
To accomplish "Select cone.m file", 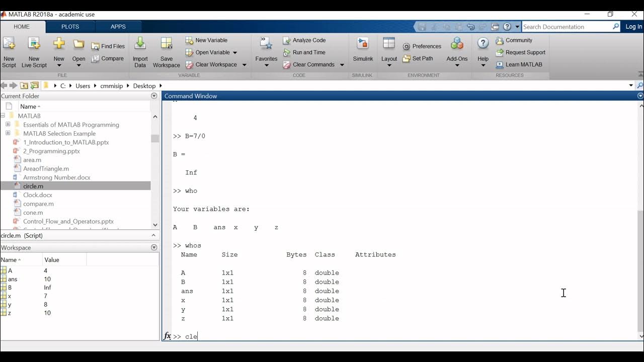I will click(33, 213).
